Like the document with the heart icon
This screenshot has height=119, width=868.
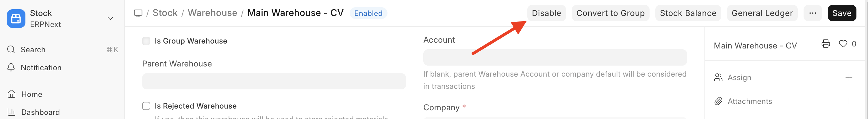(843, 44)
